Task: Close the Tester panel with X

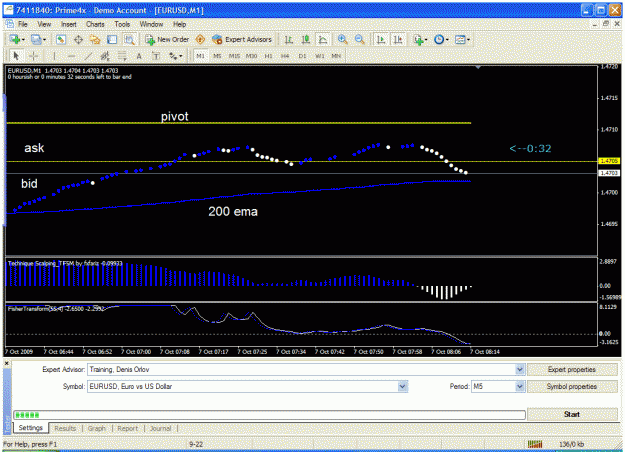Action: coord(6,364)
